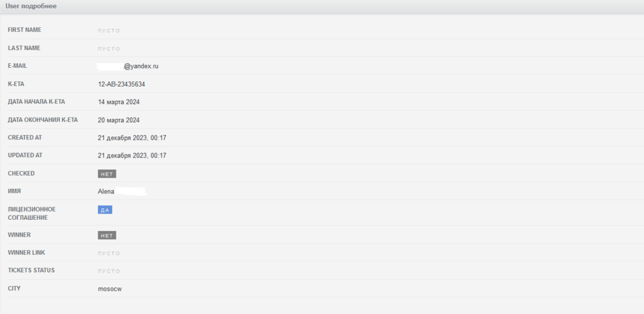
Task: Click the name value Alena
Action: coord(106,192)
